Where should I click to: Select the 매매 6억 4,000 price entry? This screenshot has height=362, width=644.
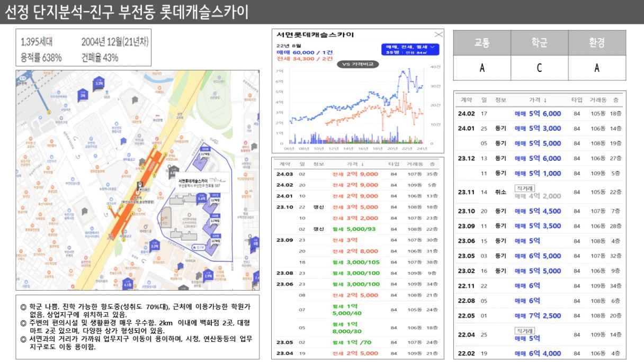538,354
